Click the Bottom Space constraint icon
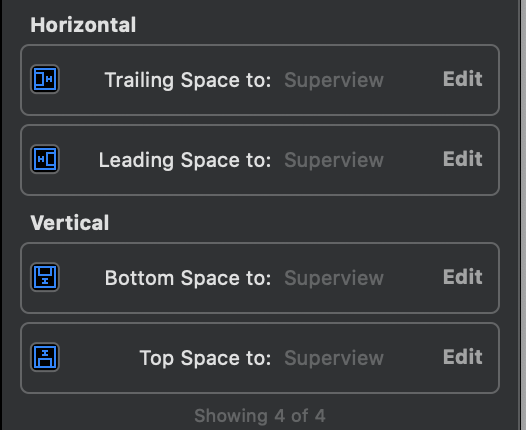The image size is (526, 430). [45, 277]
